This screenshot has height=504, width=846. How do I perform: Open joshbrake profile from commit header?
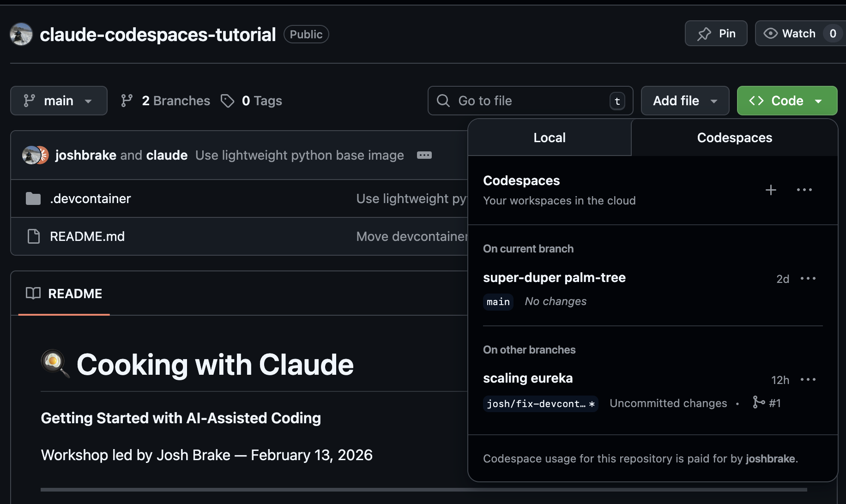(x=85, y=155)
